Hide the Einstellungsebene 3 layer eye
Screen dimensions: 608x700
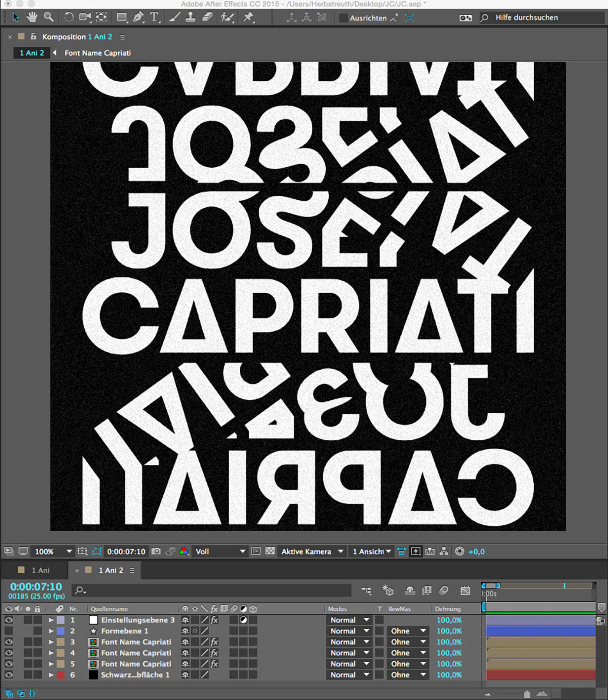coord(9,620)
